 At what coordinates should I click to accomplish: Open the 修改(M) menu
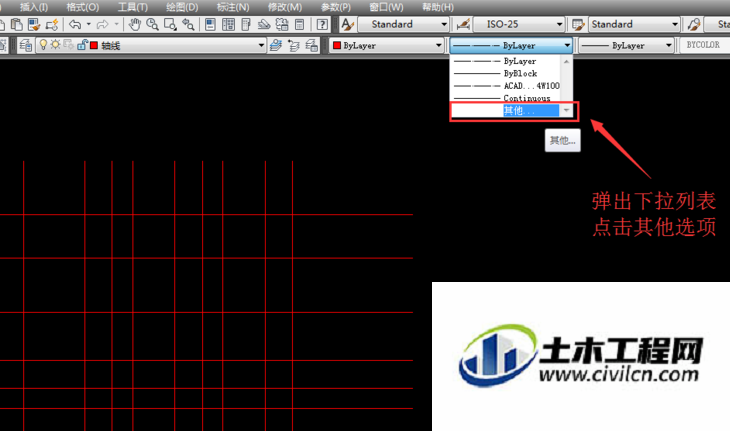click(285, 7)
